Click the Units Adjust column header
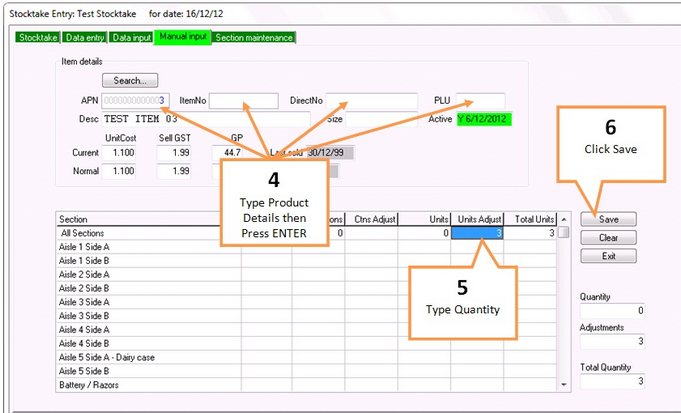 477,219
